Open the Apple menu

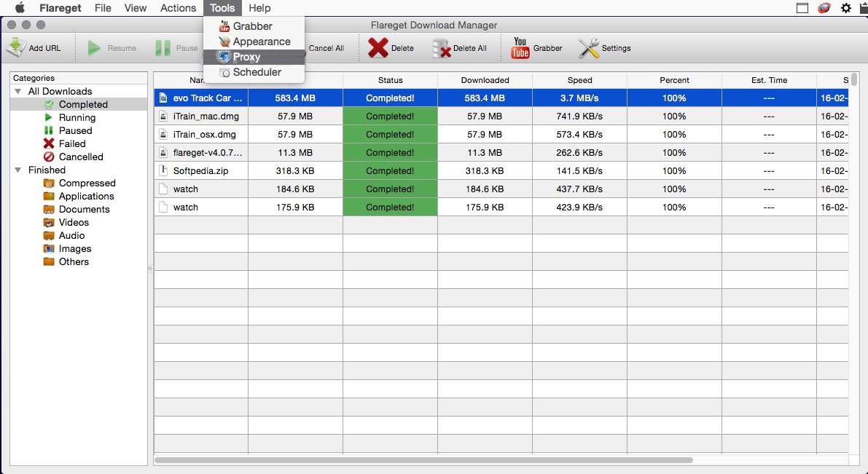[20, 8]
